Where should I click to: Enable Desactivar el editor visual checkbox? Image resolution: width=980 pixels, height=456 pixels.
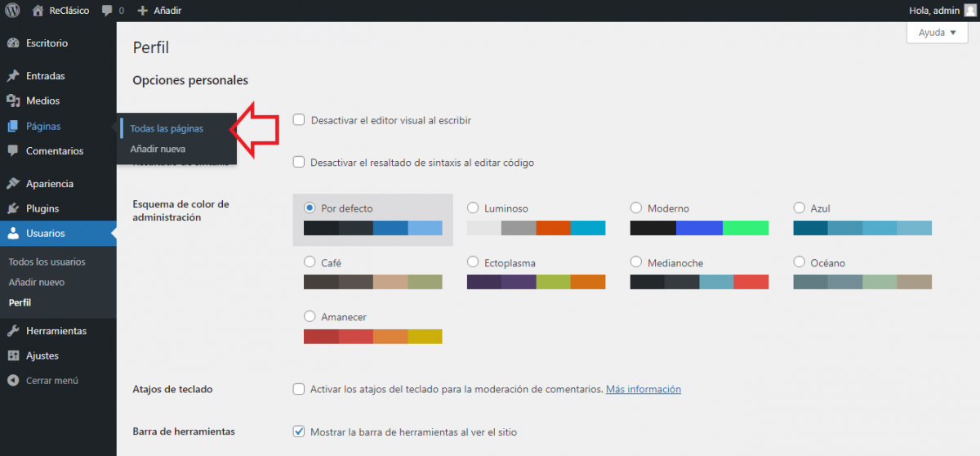[299, 120]
